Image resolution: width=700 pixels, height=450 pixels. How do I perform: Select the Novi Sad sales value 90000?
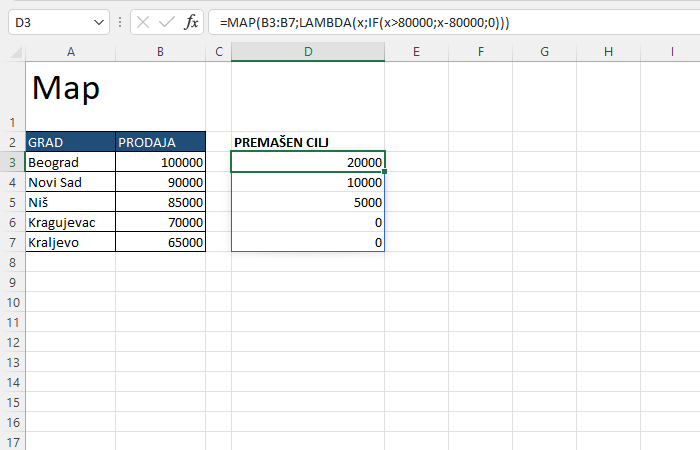(x=160, y=182)
